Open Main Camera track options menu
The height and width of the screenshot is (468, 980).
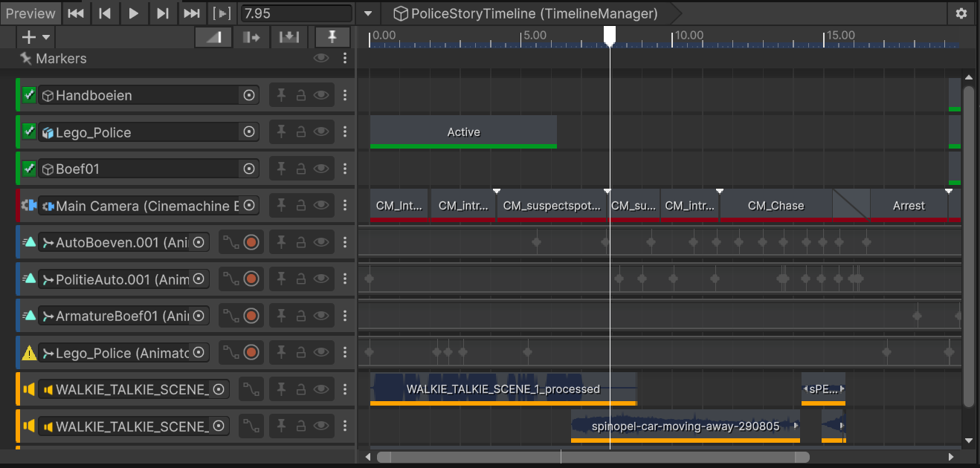344,205
